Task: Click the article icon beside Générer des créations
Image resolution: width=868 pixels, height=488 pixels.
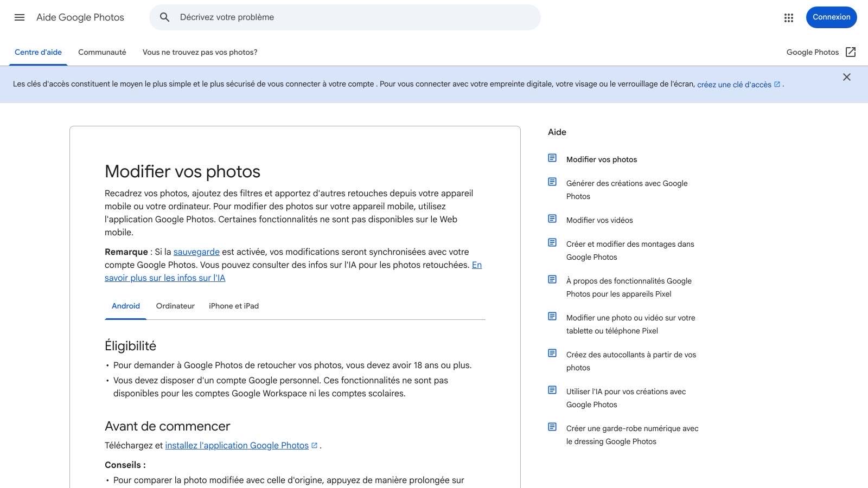Action: pos(552,182)
